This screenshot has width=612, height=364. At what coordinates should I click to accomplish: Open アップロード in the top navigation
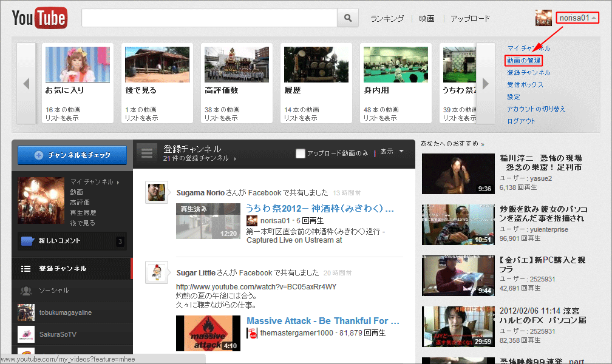470,18
